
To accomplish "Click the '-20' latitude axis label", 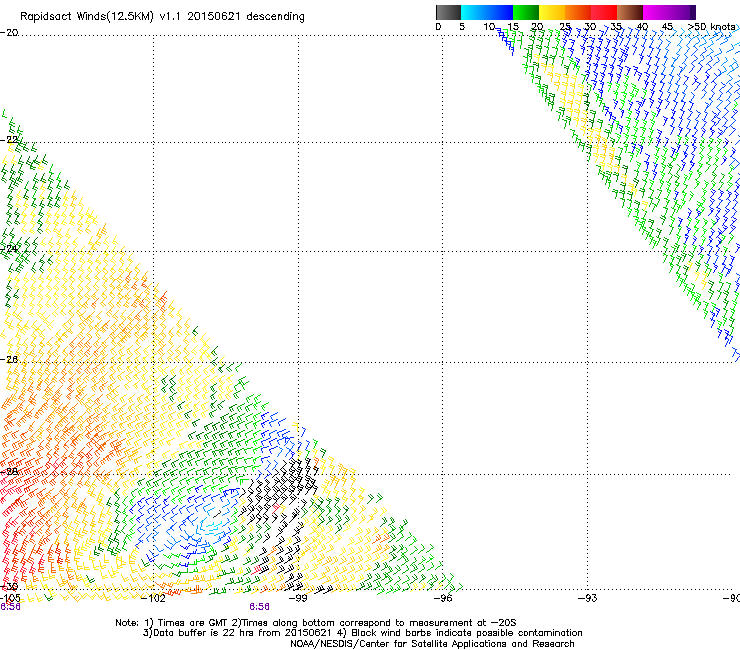I will point(9,33).
